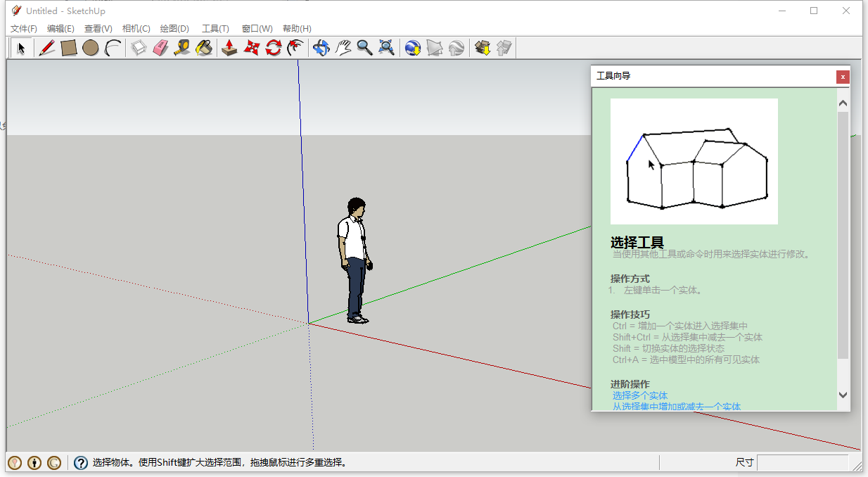Image resolution: width=868 pixels, height=477 pixels.
Task: Click the standing person figure in viewport
Action: click(355, 261)
